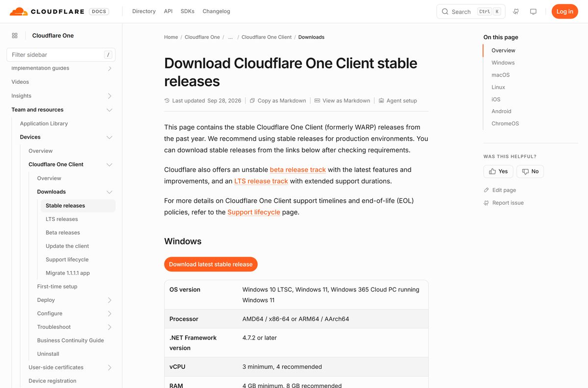Click the thumbs up Yes icon
The width and height of the screenshot is (588, 388).
pos(492,171)
